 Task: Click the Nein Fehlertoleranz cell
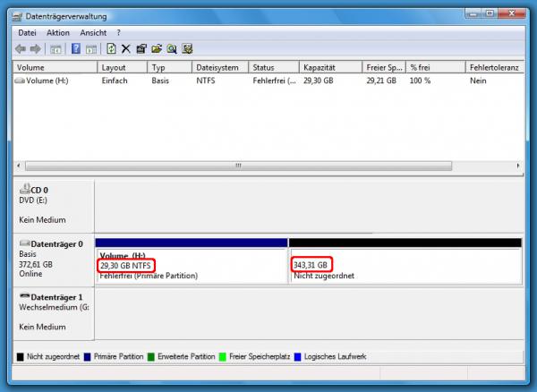478,81
